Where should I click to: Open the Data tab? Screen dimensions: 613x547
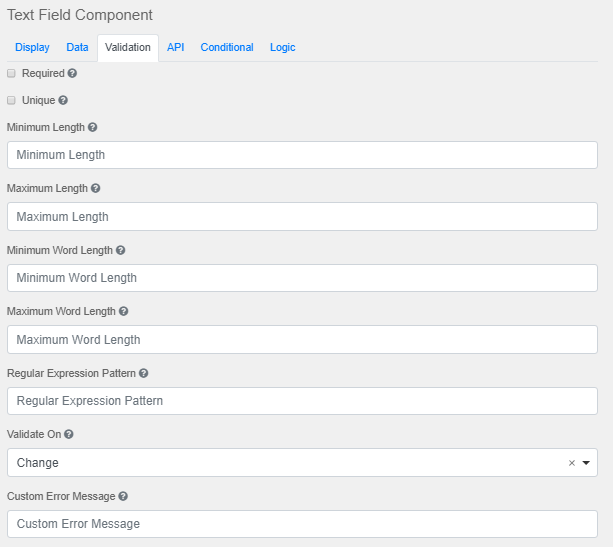(77, 47)
